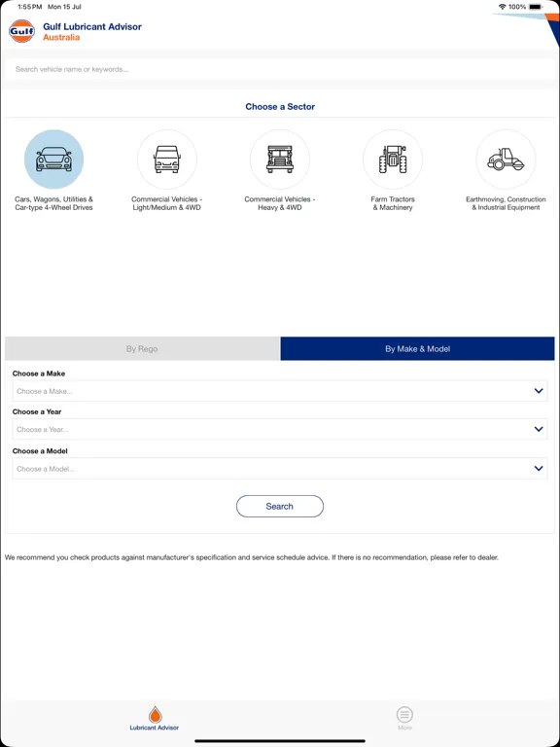Tap the 1:55 PM clock in status bar
560x747 pixels.
coord(29,7)
